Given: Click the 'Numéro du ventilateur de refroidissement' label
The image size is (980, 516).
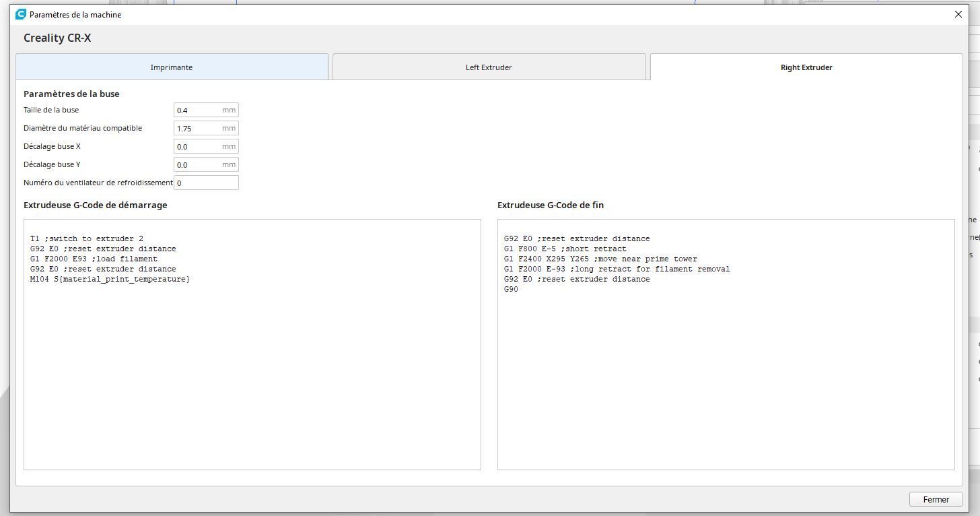Looking at the screenshot, I should (98, 183).
